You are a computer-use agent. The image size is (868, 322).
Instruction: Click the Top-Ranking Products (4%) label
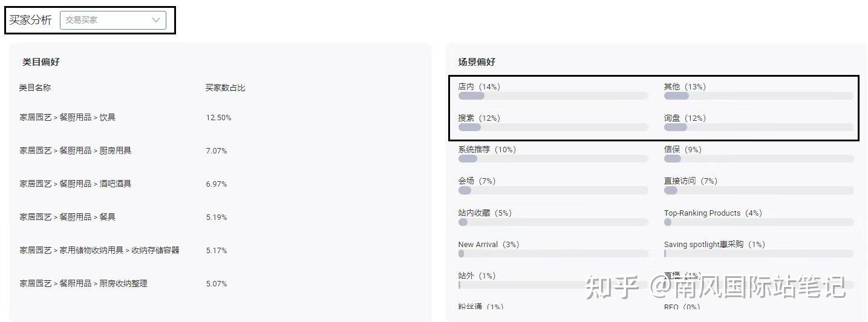713,213
